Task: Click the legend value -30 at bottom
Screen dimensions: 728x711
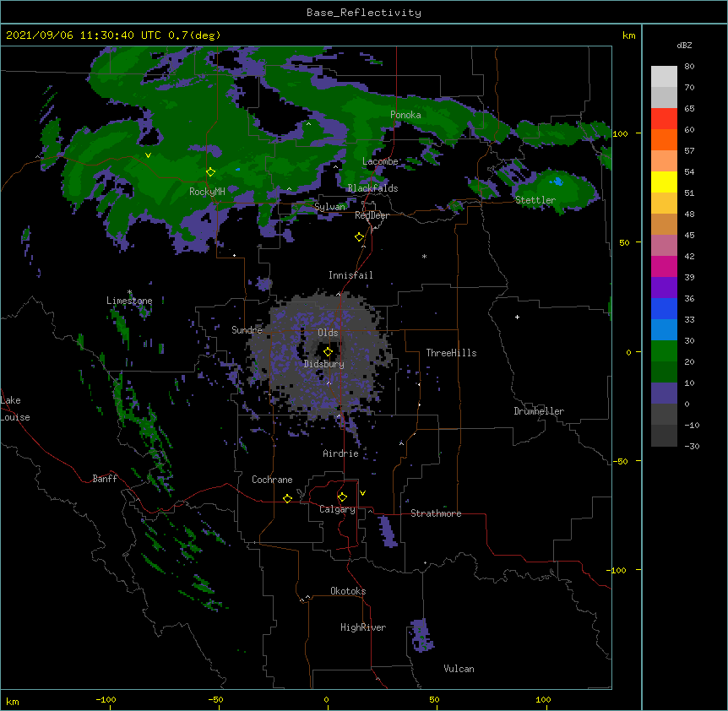Action: click(x=692, y=447)
